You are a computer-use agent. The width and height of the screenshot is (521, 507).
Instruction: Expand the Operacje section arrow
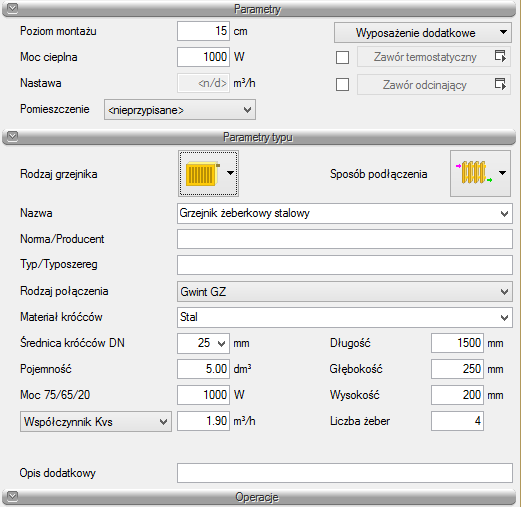pyautogui.click(x=12, y=496)
